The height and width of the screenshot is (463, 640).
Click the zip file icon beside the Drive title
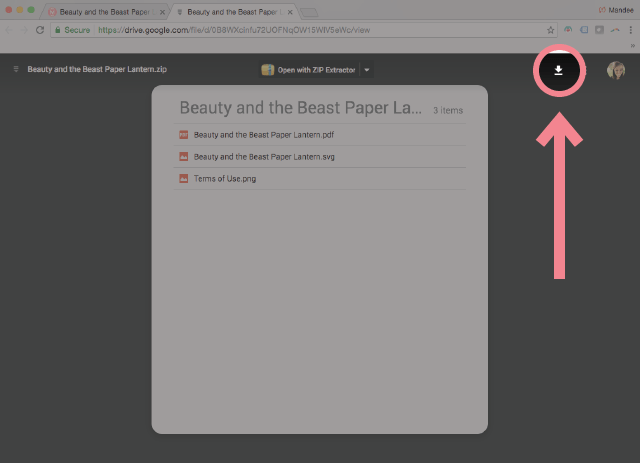click(16, 69)
